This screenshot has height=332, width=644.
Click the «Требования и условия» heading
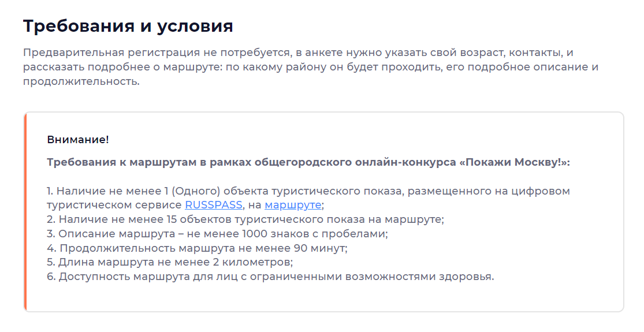tap(128, 26)
